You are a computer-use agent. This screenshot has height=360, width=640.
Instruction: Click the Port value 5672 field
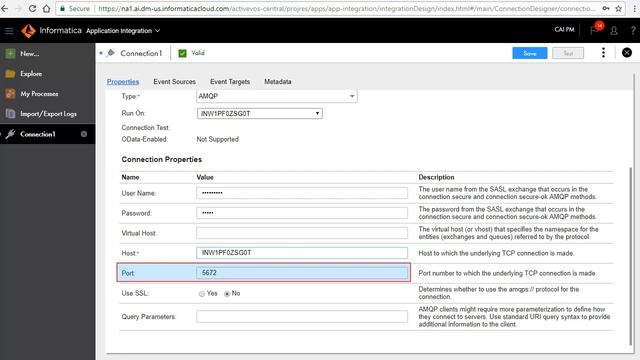302,273
